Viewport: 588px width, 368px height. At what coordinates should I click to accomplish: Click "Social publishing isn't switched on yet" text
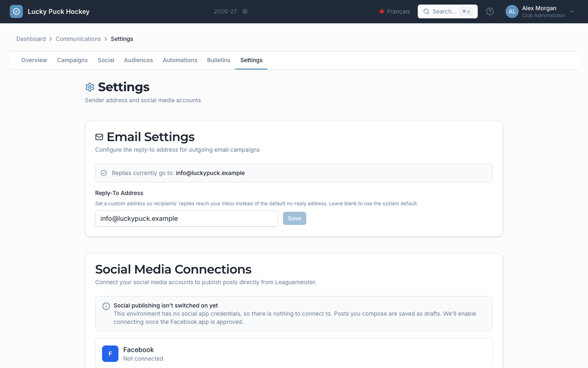click(x=166, y=305)
